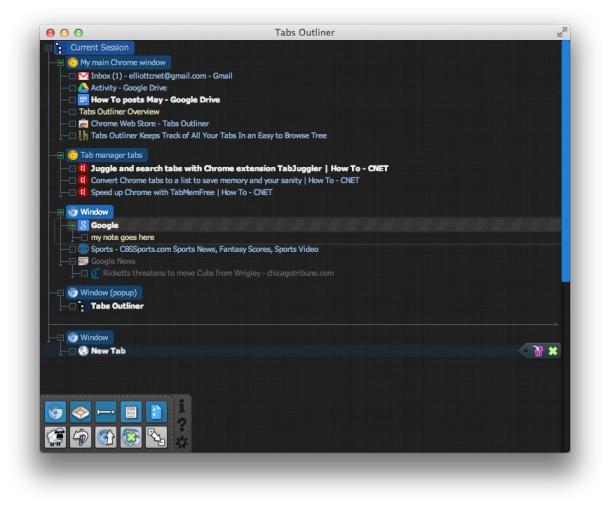Screen dimensions: 610x508
Task: Collapse the Window (popup) node
Action: [x=60, y=293]
